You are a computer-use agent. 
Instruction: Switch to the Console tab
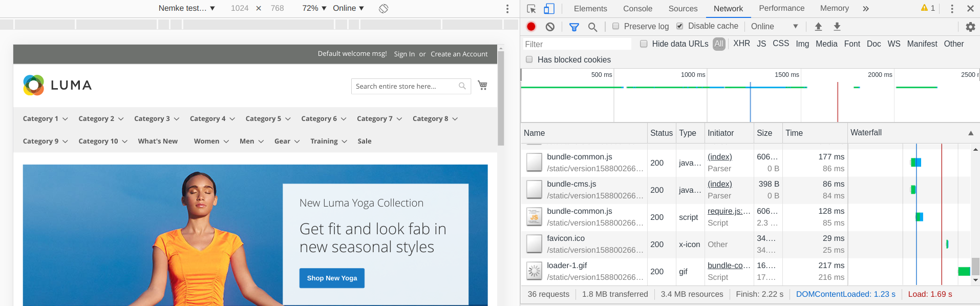(637, 9)
